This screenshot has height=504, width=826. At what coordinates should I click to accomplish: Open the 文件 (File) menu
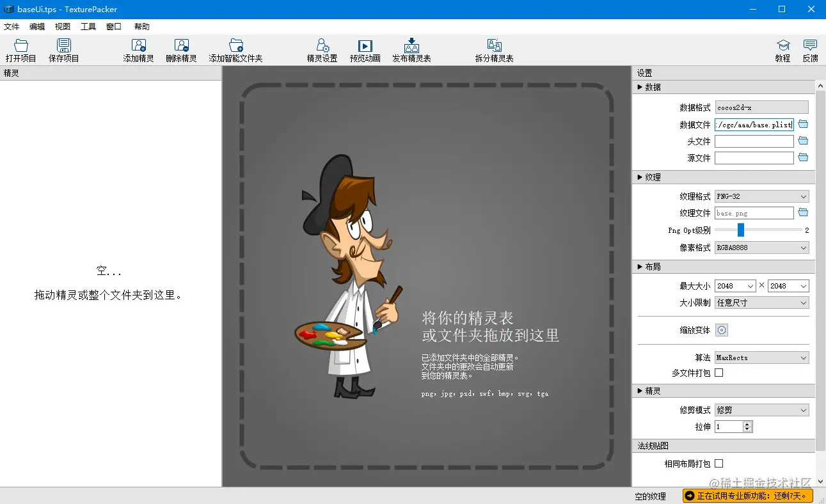pyautogui.click(x=12, y=27)
